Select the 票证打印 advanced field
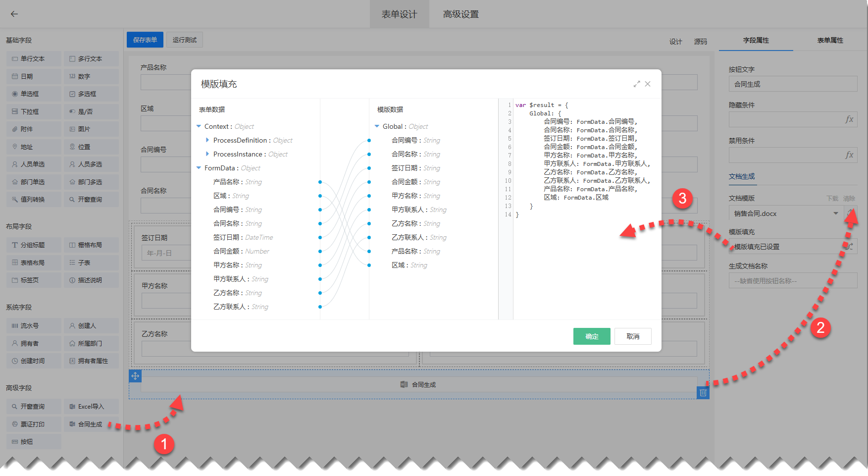868x476 pixels. click(33, 424)
